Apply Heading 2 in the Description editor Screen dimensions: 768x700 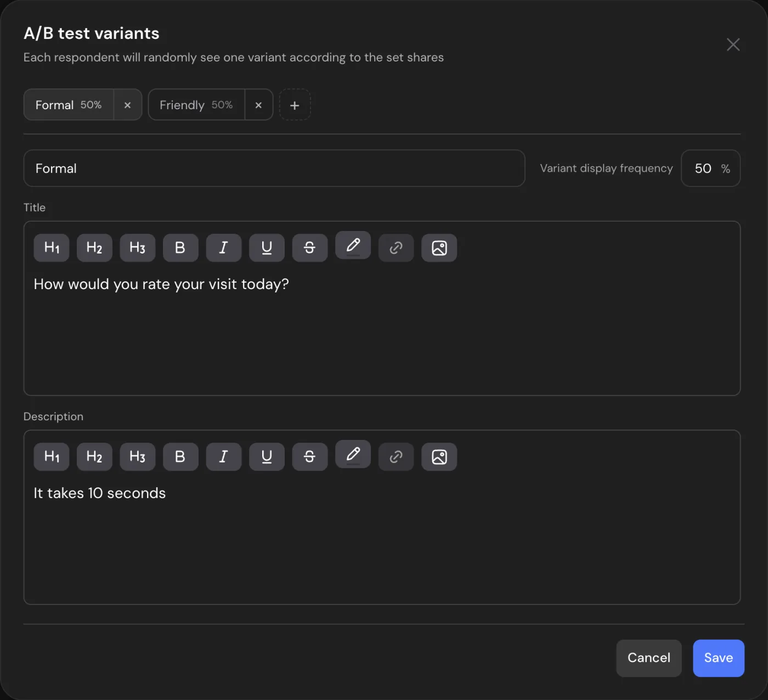[94, 457]
